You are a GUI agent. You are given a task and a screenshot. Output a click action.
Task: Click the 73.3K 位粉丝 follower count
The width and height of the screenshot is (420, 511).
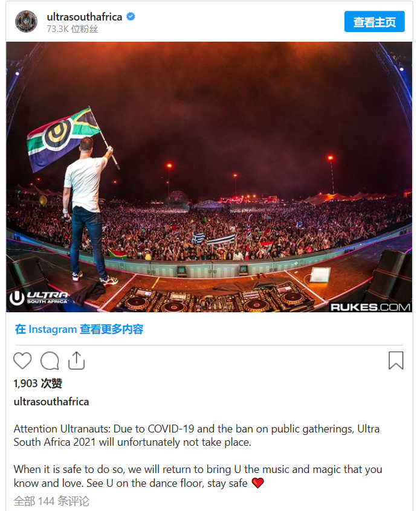(x=73, y=29)
